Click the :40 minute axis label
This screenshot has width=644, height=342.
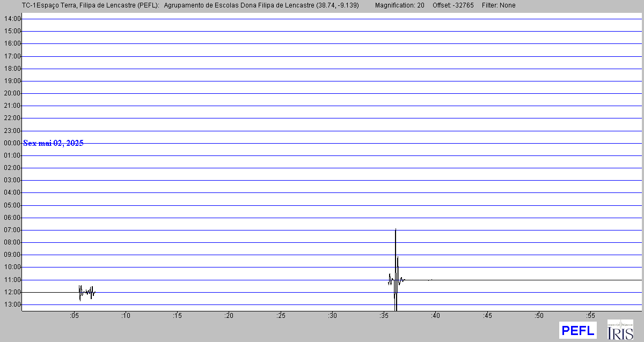tap(436, 316)
